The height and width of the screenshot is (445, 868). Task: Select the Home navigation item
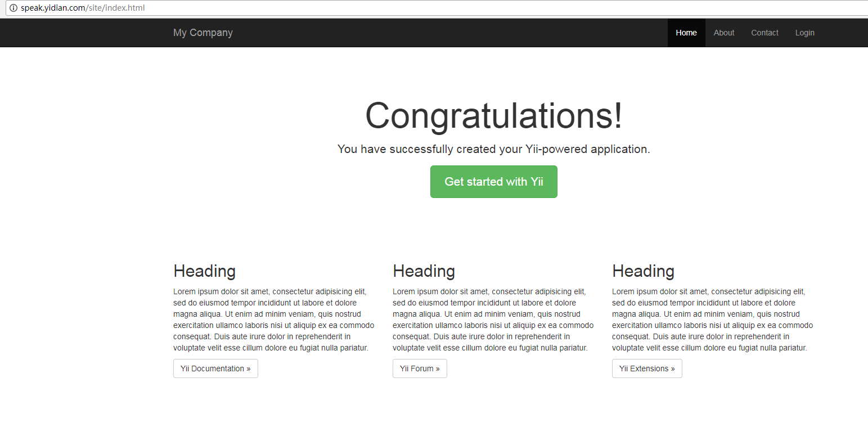pos(686,33)
